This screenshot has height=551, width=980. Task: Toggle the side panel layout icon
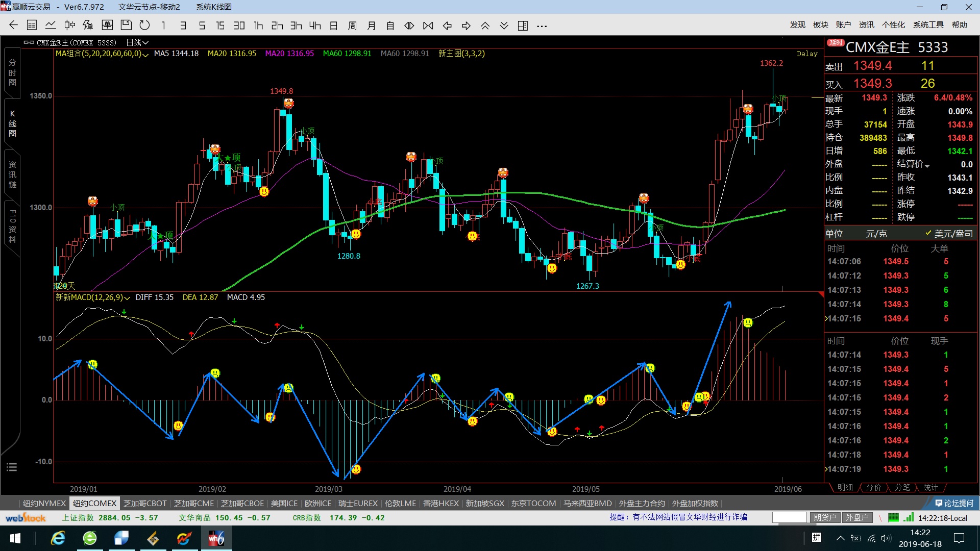click(523, 26)
